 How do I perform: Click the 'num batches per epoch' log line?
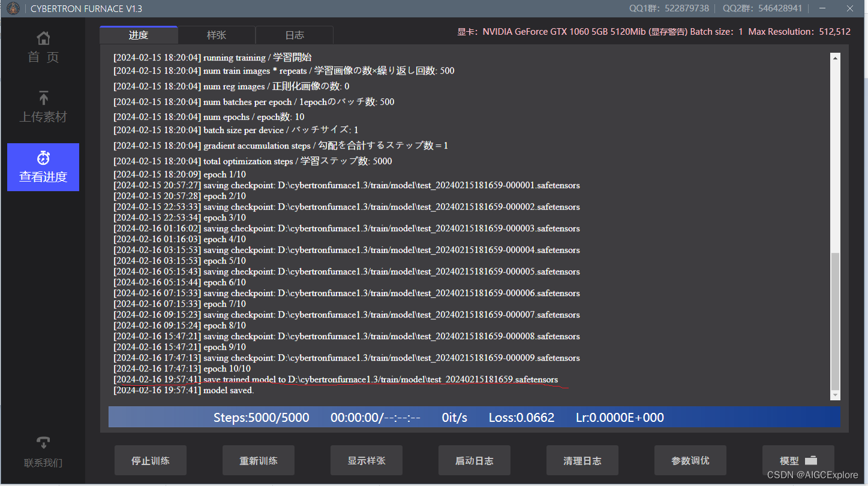point(254,101)
